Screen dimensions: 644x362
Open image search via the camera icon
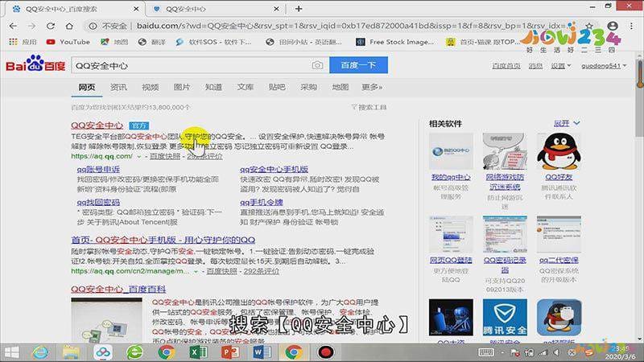tap(317, 65)
